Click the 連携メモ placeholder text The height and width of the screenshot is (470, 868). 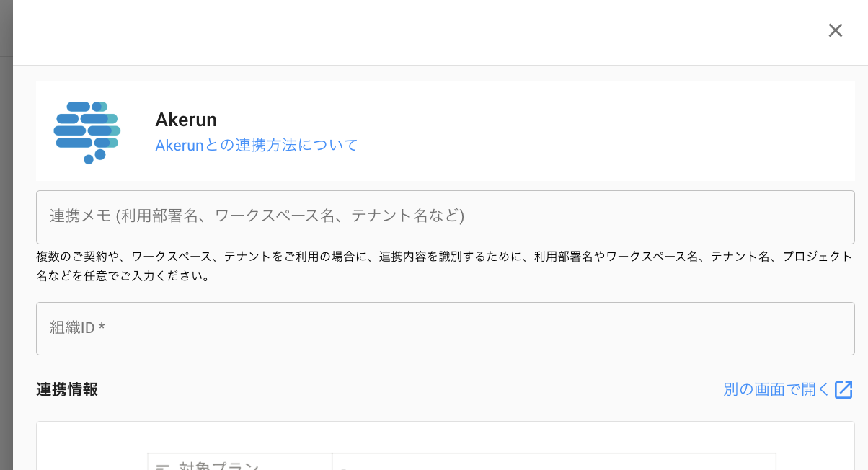tap(257, 216)
